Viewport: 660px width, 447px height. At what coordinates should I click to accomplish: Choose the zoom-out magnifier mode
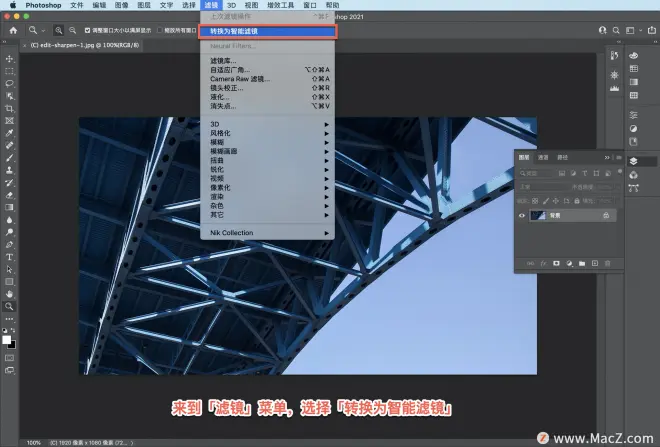click(x=72, y=30)
